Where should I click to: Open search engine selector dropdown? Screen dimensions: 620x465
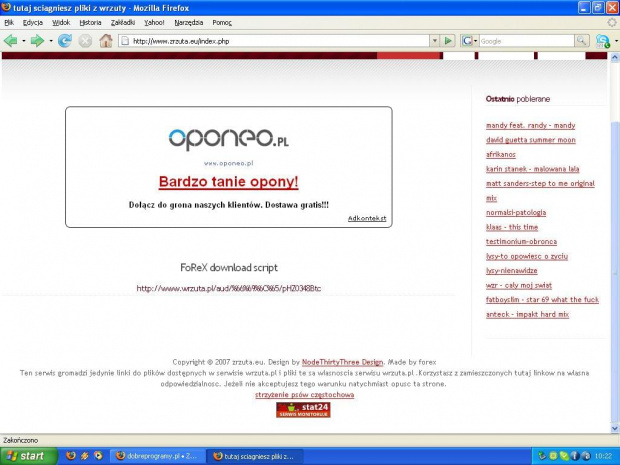pyautogui.click(x=475, y=41)
